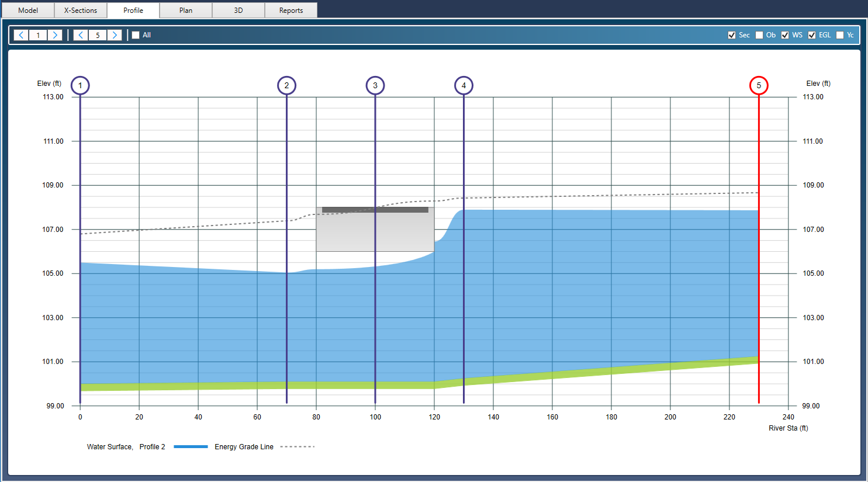This screenshot has height=482, width=868.
Task: Disable the Sec checkbox
Action: point(732,34)
